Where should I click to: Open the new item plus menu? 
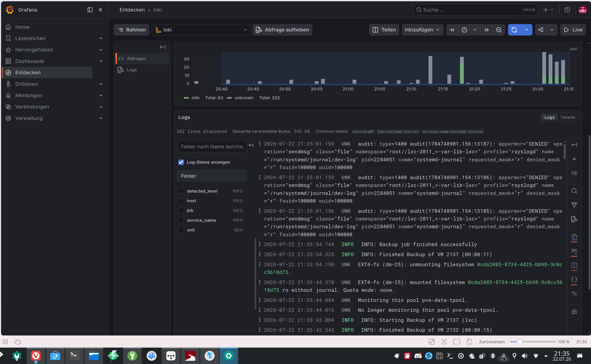[548, 10]
